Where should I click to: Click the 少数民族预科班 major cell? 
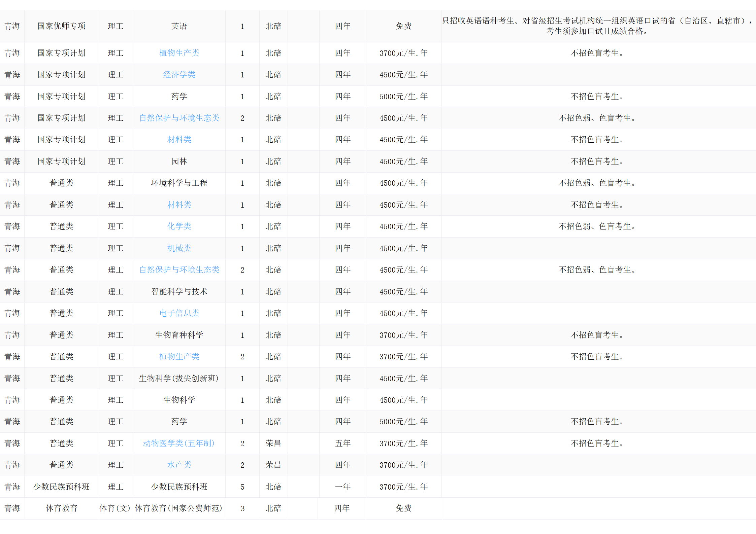[179, 487]
